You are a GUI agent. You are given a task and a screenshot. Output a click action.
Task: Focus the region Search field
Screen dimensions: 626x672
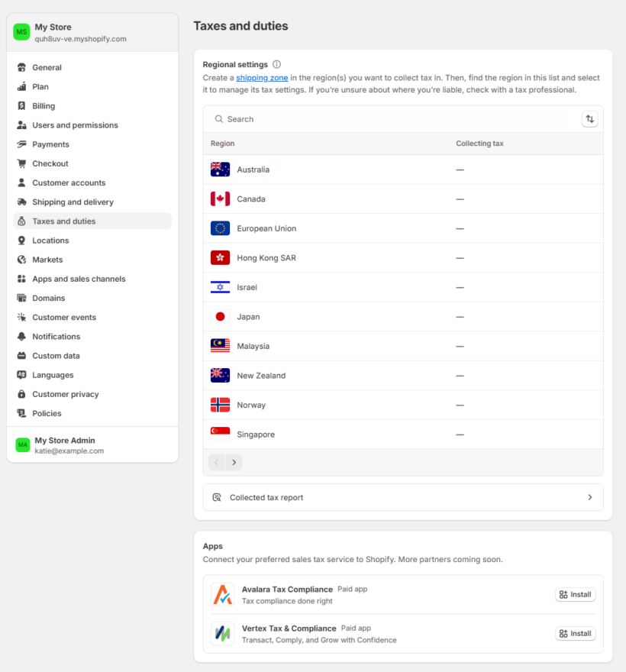coord(393,119)
